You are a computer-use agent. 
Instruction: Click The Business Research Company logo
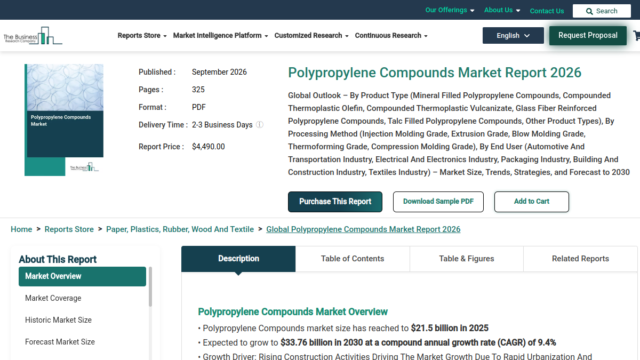tap(33, 36)
